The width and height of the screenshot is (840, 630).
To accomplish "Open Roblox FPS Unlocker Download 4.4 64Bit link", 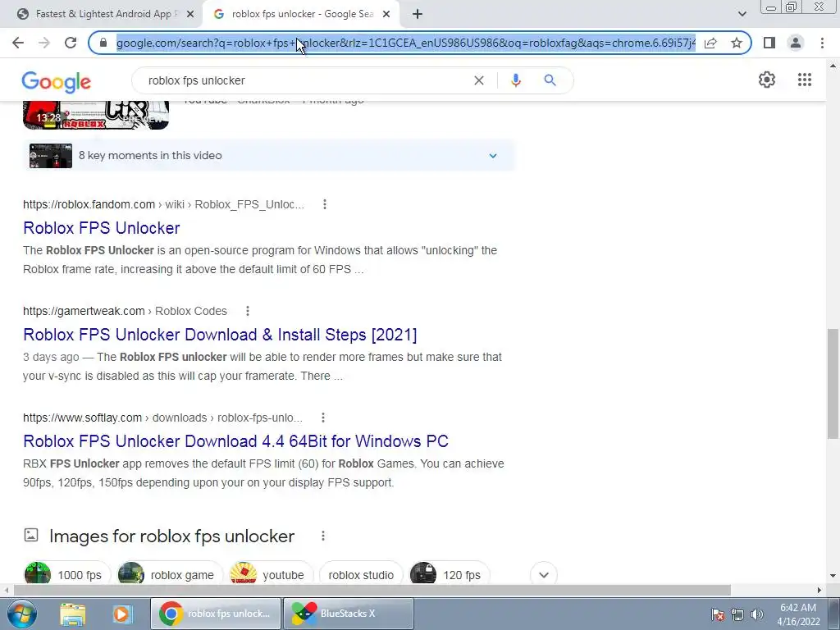I will [x=235, y=441].
